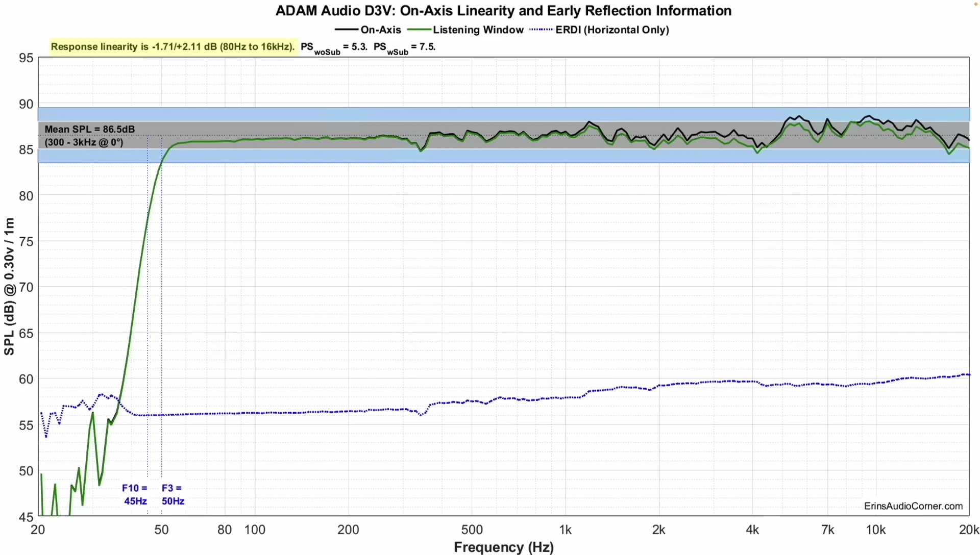Click the 55 tick on the SPL axis

pyautogui.click(x=26, y=425)
